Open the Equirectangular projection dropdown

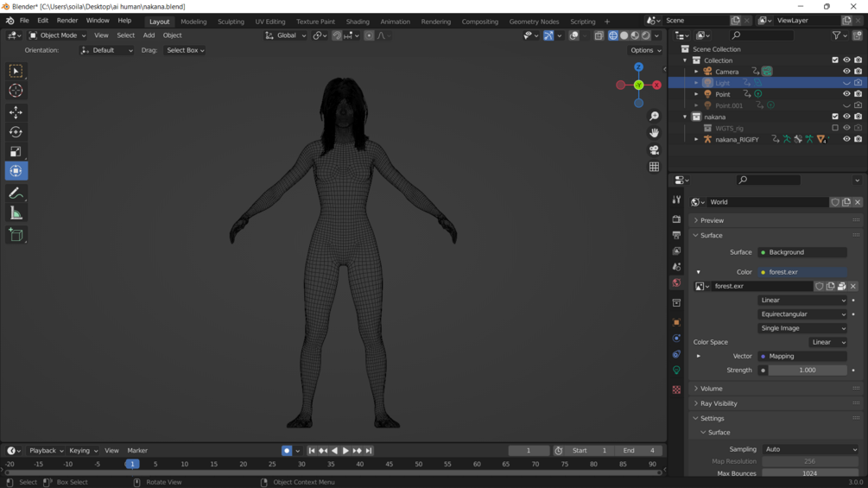click(802, 314)
